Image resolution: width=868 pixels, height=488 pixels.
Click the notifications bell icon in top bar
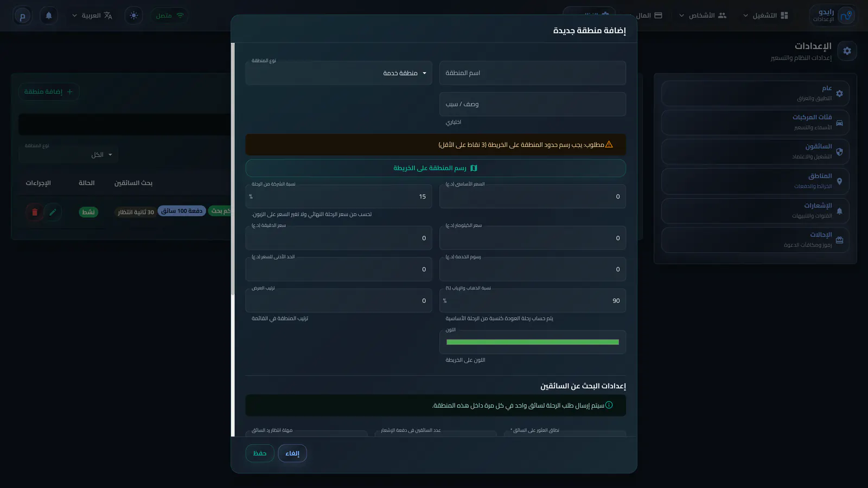(x=49, y=16)
